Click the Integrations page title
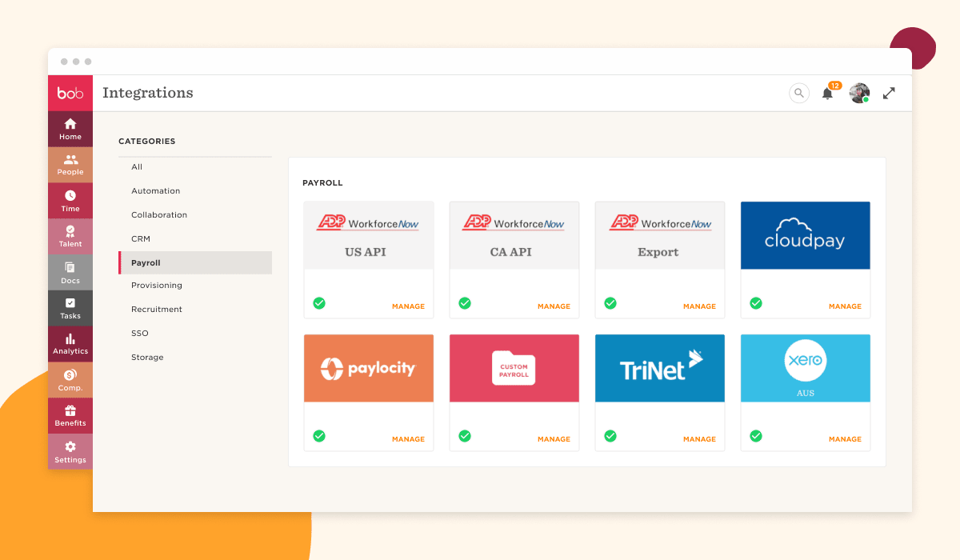The image size is (960, 560). pos(148,93)
